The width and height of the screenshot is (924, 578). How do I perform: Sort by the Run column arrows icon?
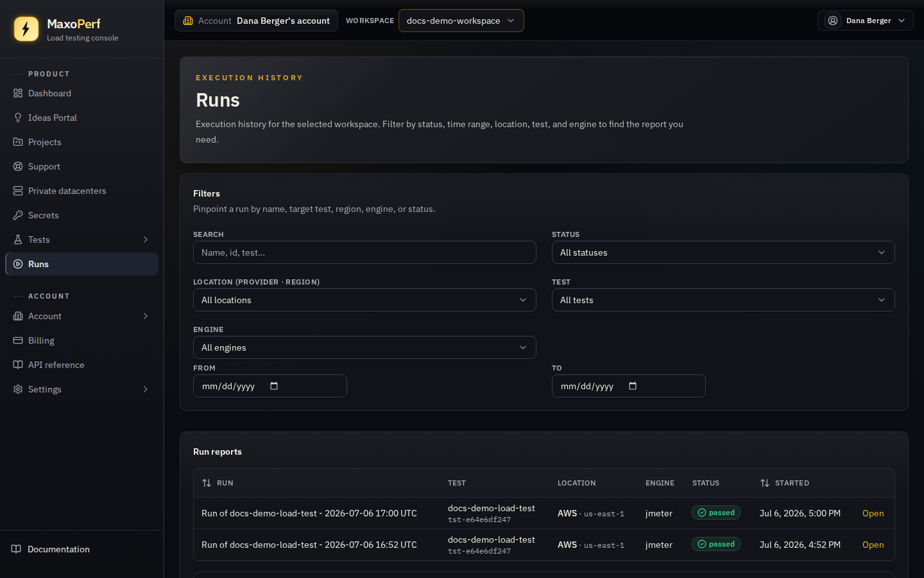pyautogui.click(x=207, y=483)
